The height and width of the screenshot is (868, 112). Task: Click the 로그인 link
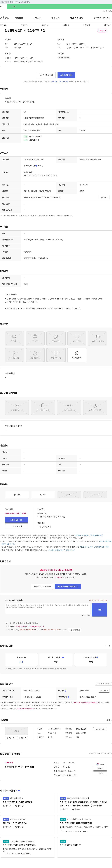(x=105, y=11)
